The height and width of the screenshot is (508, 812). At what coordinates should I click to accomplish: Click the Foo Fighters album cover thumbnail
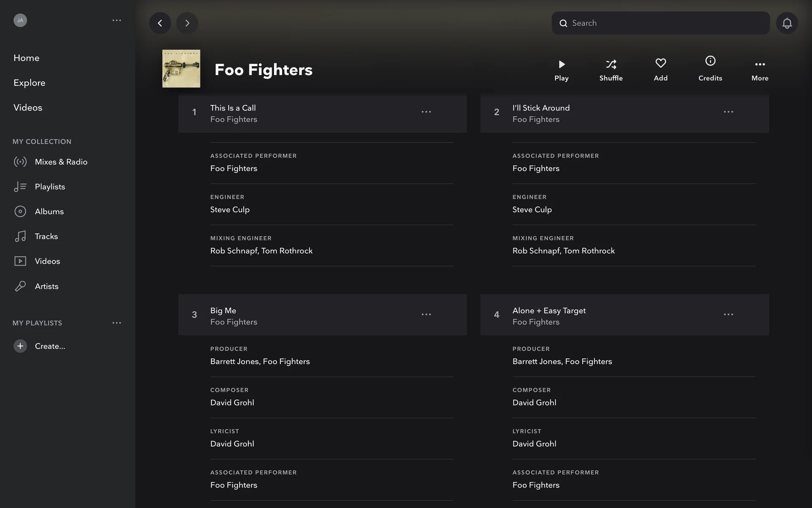(181, 69)
